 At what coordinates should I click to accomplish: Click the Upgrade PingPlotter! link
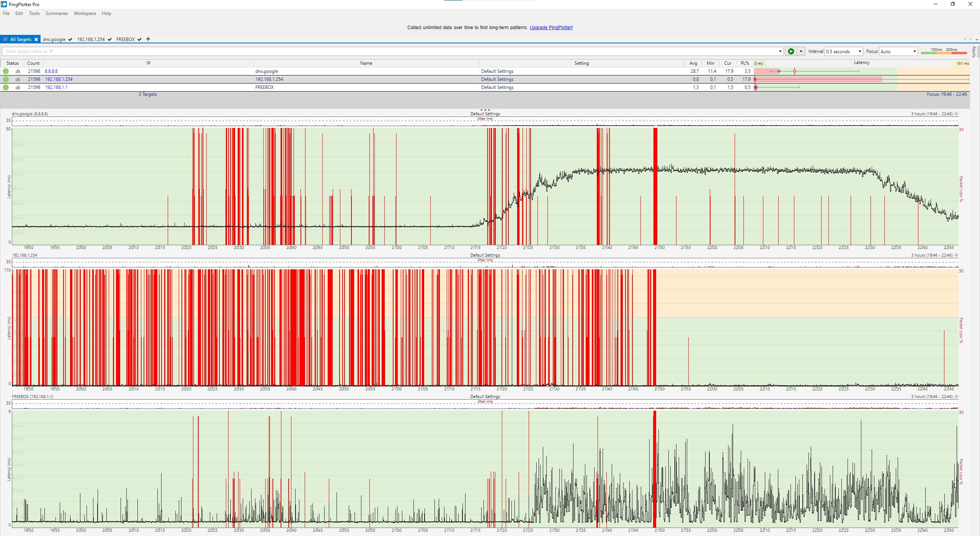point(551,28)
